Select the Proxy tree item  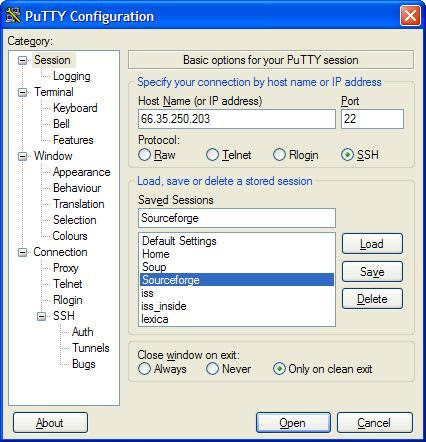(x=66, y=268)
